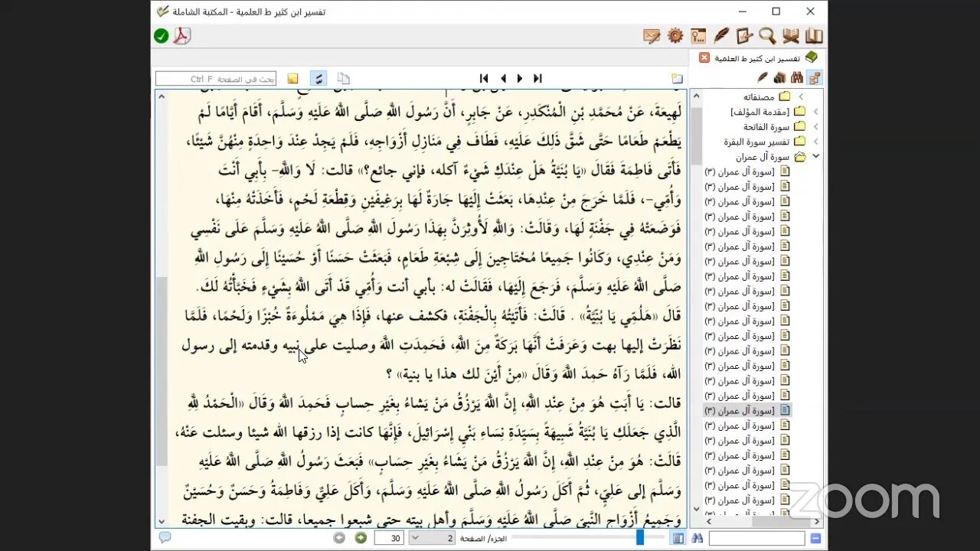Click the binoculars search icon in sidebar toolbar
Image resolution: width=980 pixels, height=551 pixels.
coord(797,77)
